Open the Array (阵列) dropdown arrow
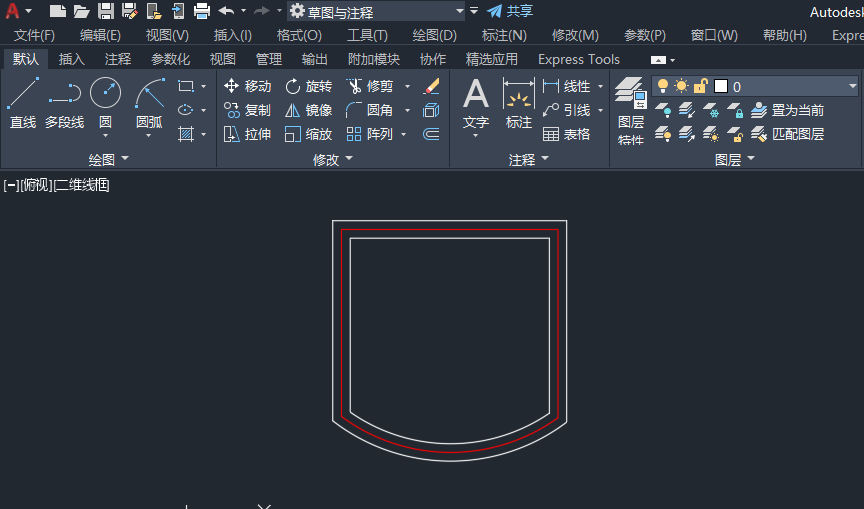 coord(403,134)
